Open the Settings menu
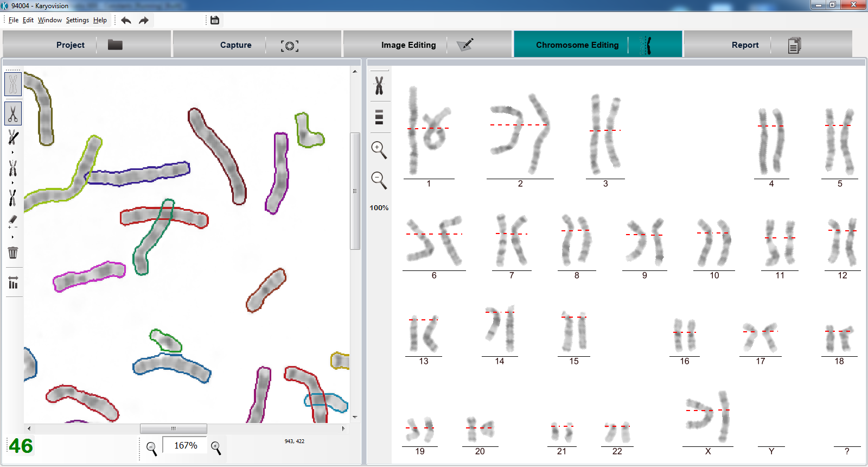The width and height of the screenshot is (868, 467). point(77,20)
